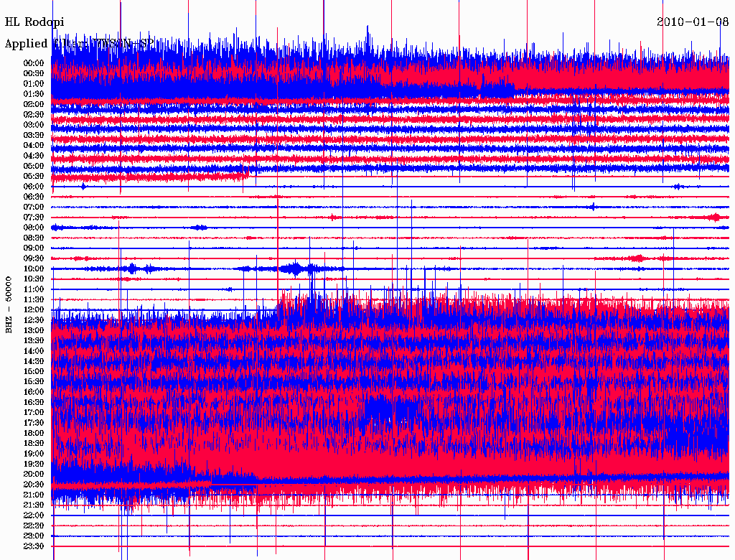Select the 09:00 time label
Image resolution: width=735 pixels, height=560 pixels.
point(34,248)
